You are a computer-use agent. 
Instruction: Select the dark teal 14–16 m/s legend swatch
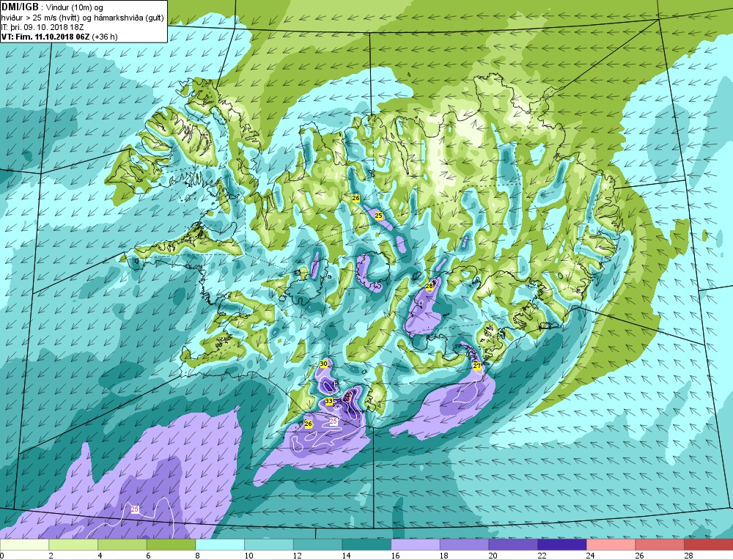point(366,545)
